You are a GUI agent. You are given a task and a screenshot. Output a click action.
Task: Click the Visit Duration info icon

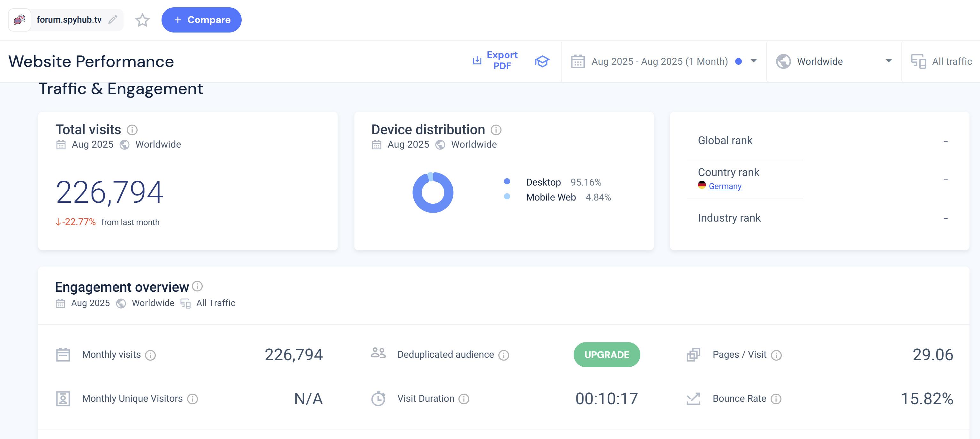(464, 399)
